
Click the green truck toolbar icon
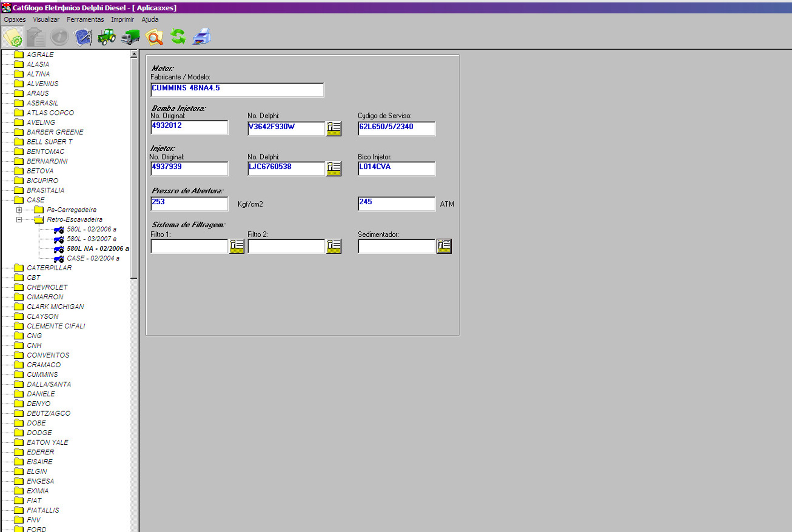click(130, 37)
